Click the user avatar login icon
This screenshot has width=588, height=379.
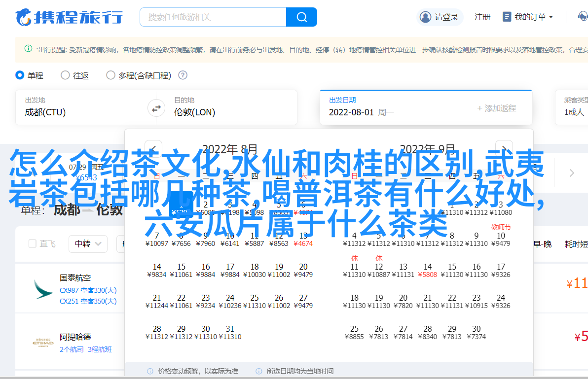click(x=425, y=17)
